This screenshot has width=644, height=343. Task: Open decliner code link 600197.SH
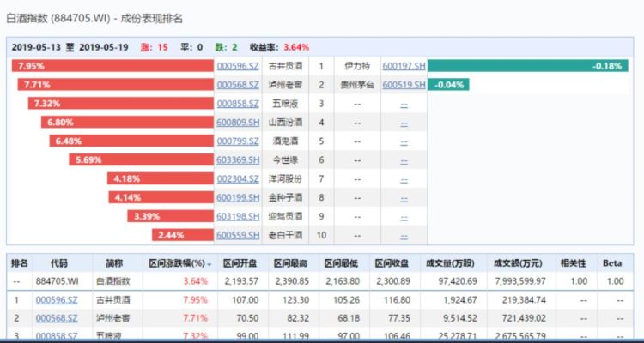(404, 66)
